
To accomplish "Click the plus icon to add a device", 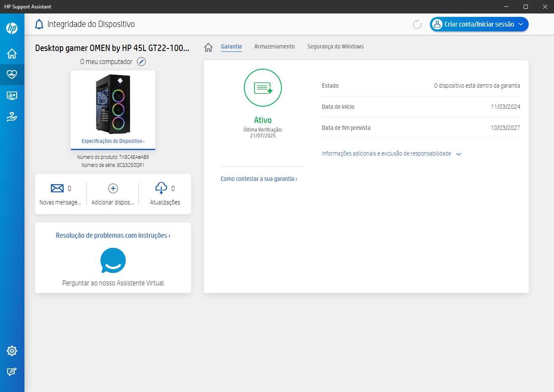I will [113, 188].
